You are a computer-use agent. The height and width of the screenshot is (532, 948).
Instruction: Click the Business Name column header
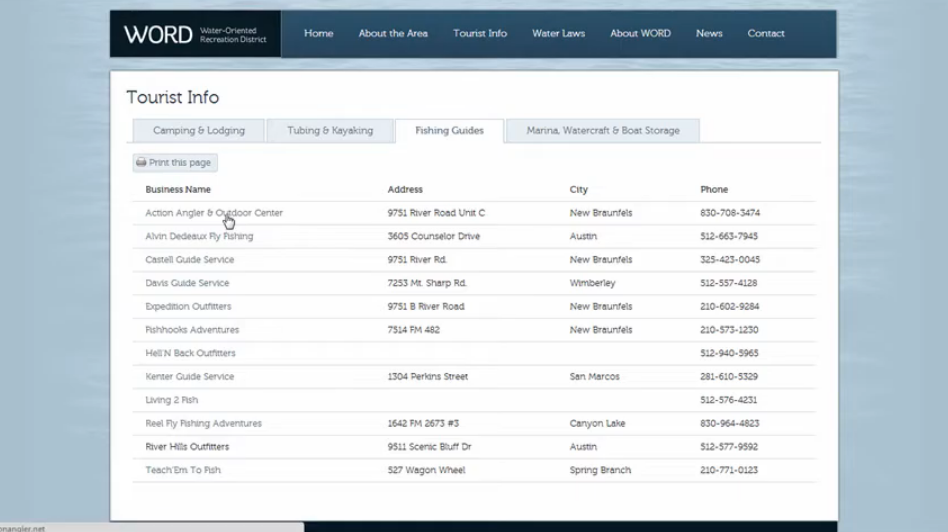click(x=178, y=189)
